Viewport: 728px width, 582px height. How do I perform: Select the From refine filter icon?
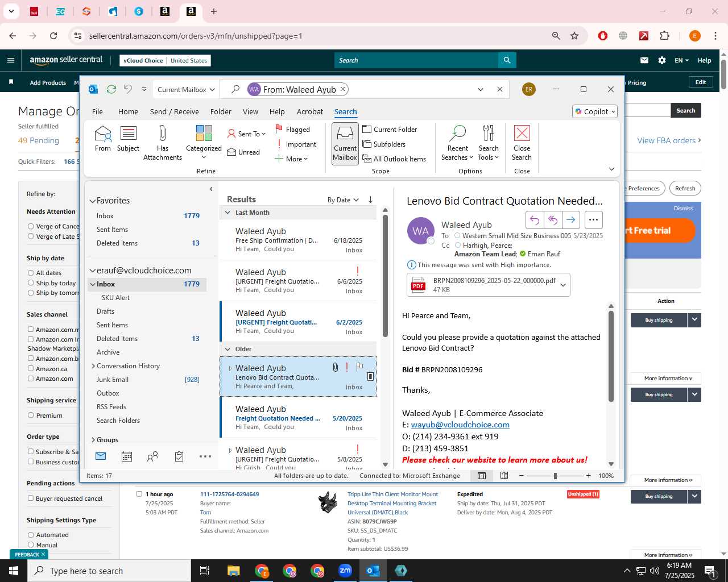[x=103, y=139]
